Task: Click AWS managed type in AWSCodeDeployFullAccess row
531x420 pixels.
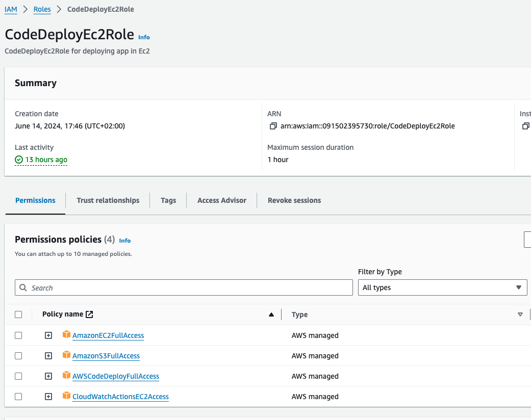Action: (x=315, y=376)
